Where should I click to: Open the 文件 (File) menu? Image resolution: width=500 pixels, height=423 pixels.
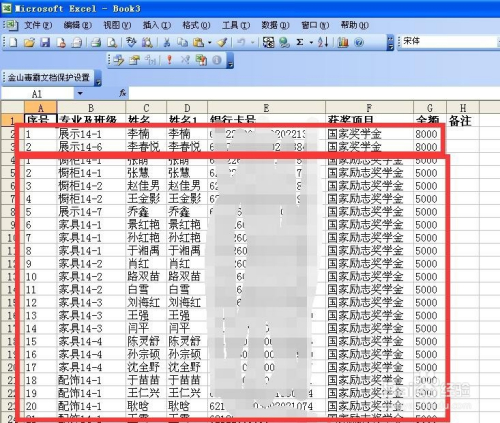pos(38,25)
